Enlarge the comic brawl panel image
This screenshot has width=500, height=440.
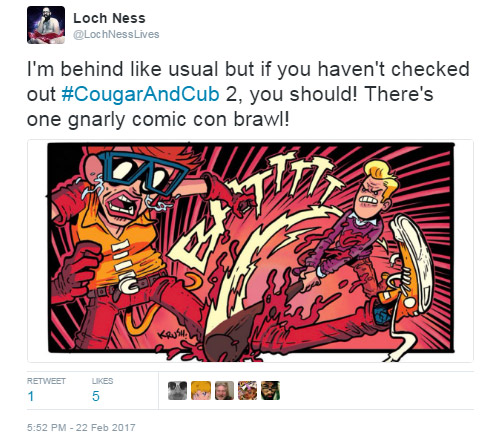click(x=250, y=251)
